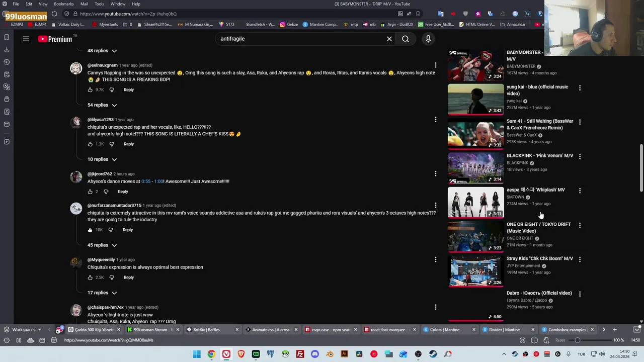Reload the page with refresh button

(x=54, y=14)
